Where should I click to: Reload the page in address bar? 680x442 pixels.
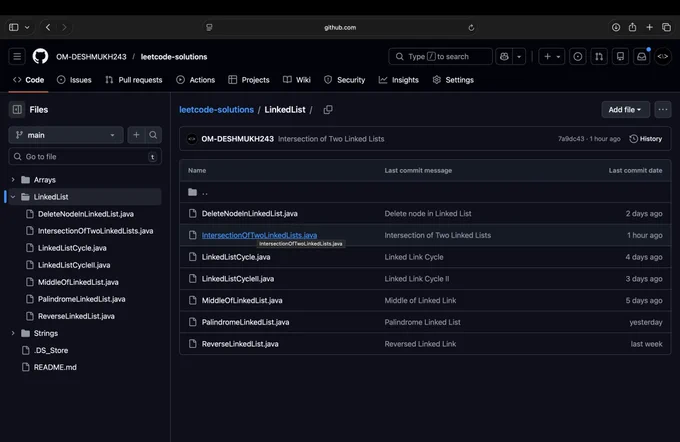coord(471,28)
